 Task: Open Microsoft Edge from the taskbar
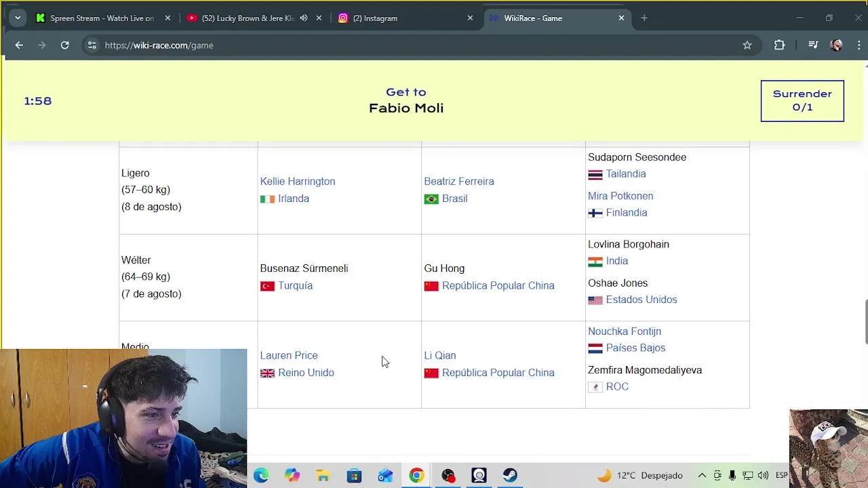261,476
